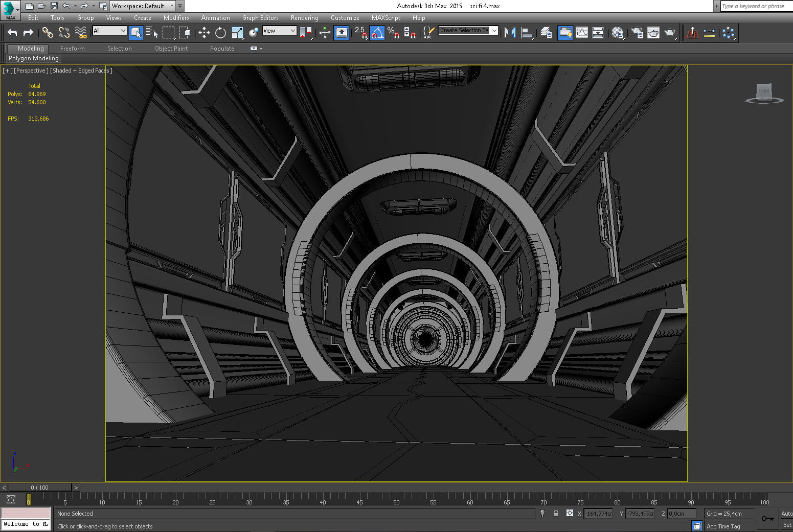Open the Layer Manager
This screenshot has height=532, width=793.
click(x=546, y=33)
